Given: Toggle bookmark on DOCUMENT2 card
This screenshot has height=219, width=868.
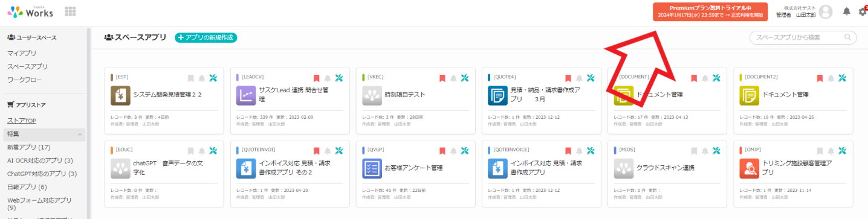Looking at the screenshot, I should click(x=820, y=78).
